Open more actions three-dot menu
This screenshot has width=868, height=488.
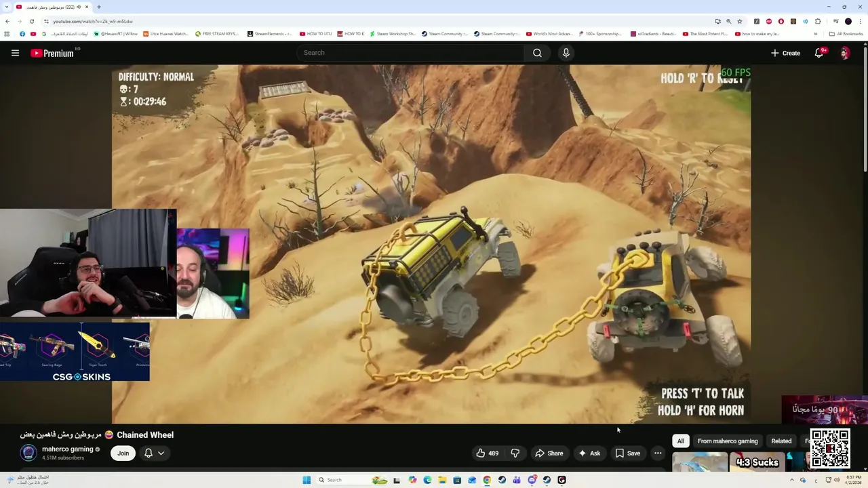pyautogui.click(x=658, y=453)
